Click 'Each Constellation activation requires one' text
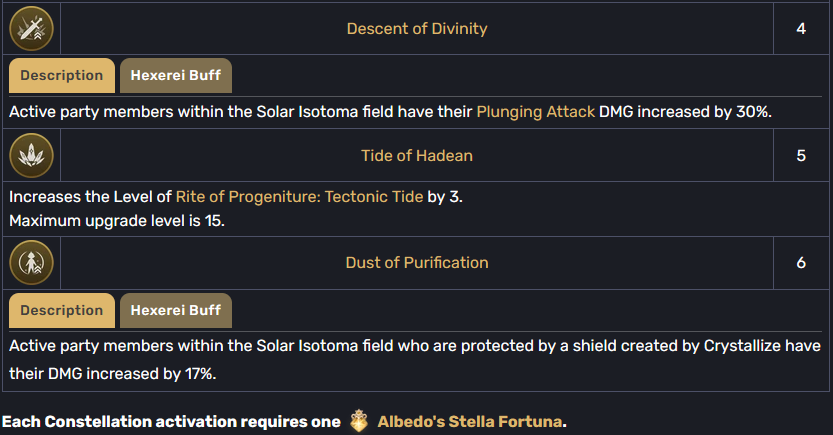833x435 pixels. click(171, 422)
